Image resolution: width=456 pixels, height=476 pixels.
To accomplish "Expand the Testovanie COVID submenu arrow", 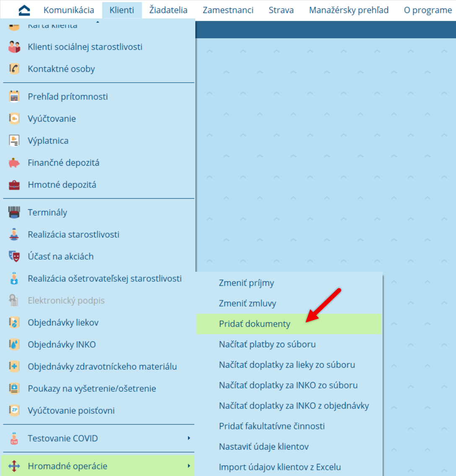I will (x=189, y=438).
